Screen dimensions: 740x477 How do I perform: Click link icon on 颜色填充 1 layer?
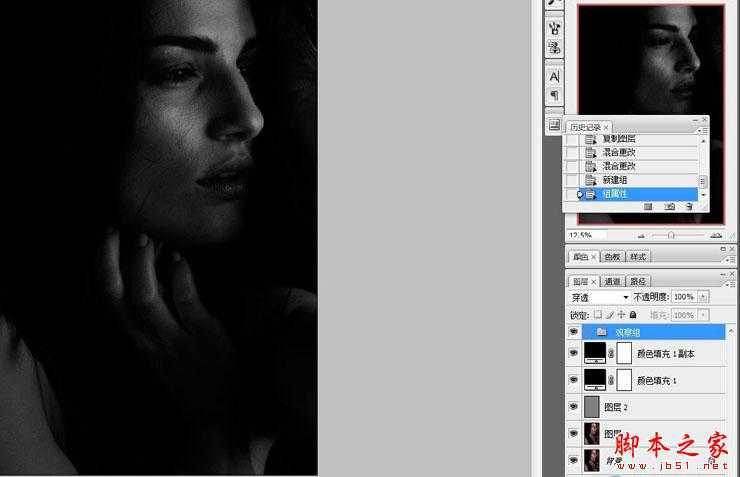(x=611, y=380)
